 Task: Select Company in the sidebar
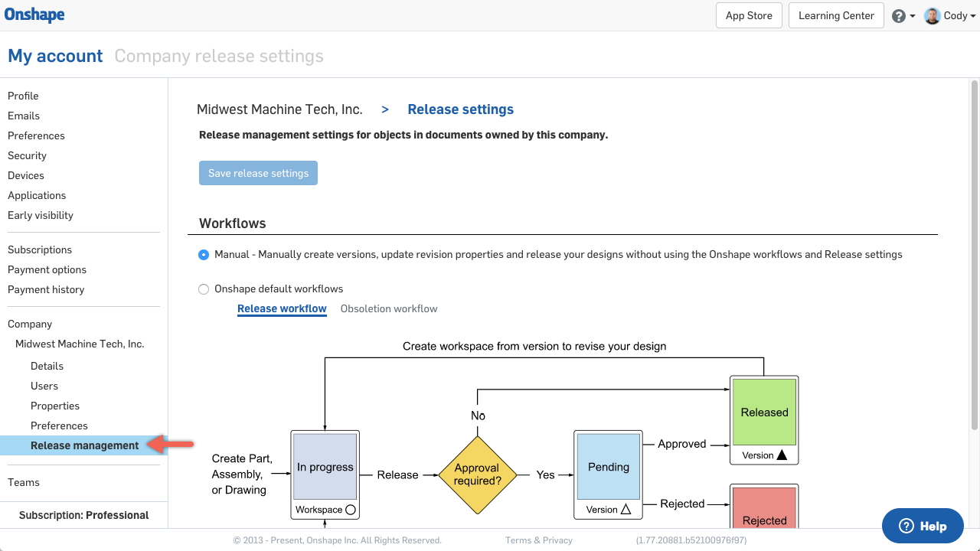pyautogui.click(x=30, y=324)
